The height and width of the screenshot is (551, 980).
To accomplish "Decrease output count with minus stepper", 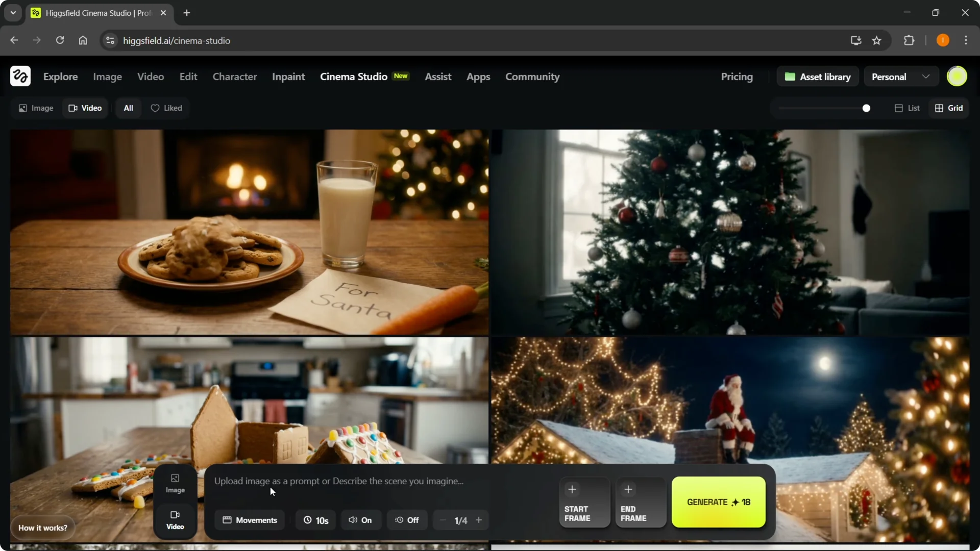I will click(x=442, y=520).
